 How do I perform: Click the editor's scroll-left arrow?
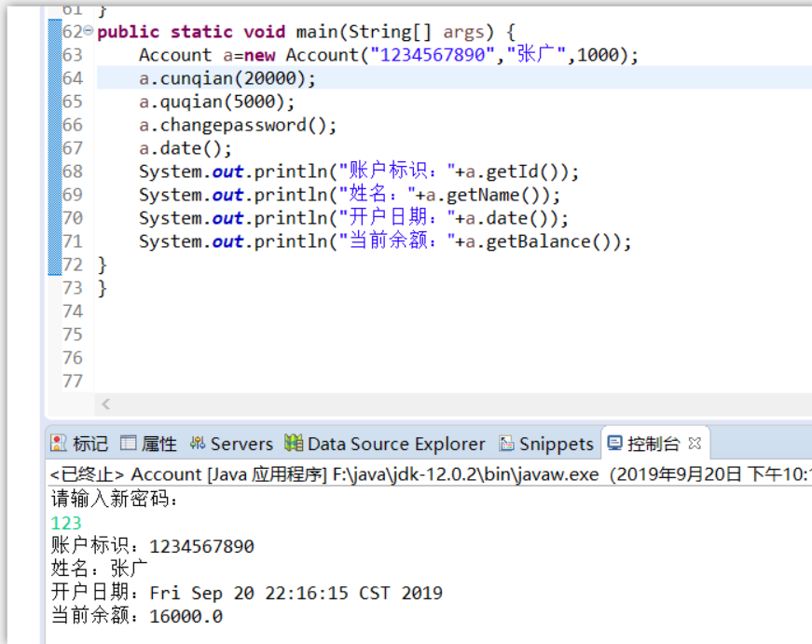click(105, 404)
